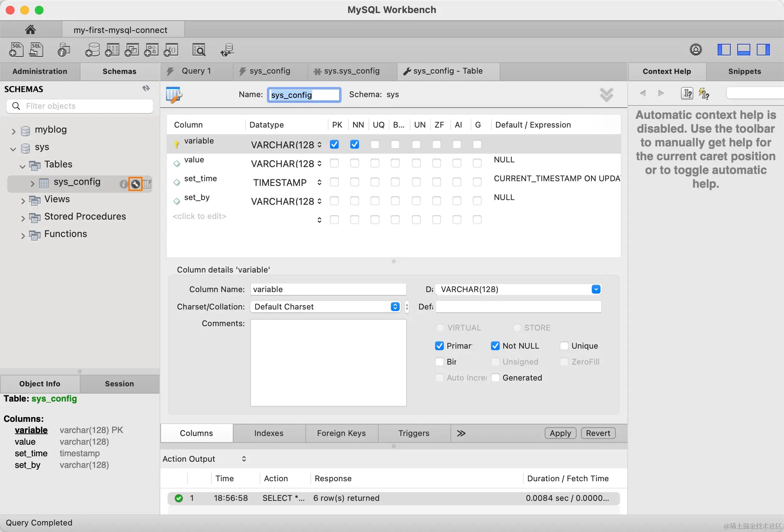
Task: Switch to the Administration tab
Action: click(x=40, y=71)
